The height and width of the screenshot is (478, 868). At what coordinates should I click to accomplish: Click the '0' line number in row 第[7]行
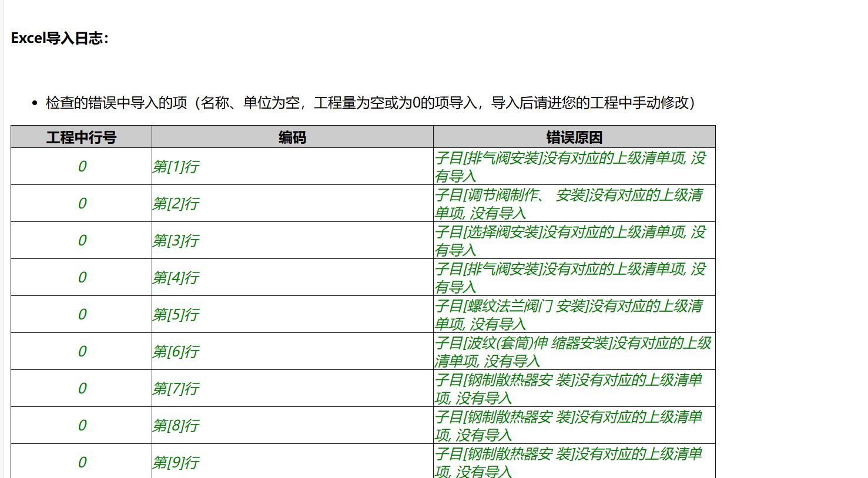tap(82, 389)
